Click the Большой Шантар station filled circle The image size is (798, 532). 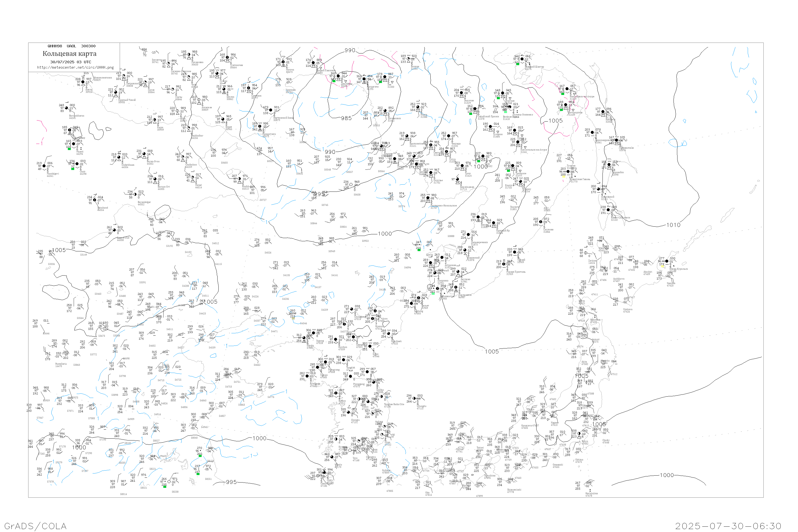522,59
